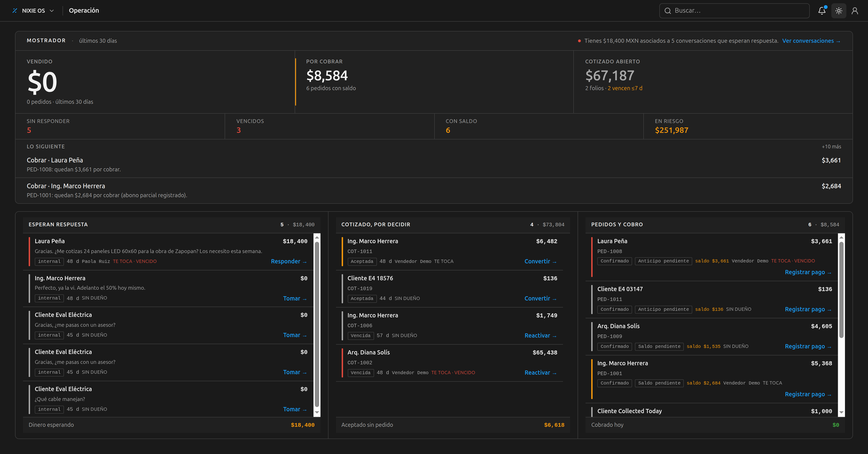Select the Sin Responder metric tile
Image resolution: width=868 pixels, height=454 pixels.
120,126
